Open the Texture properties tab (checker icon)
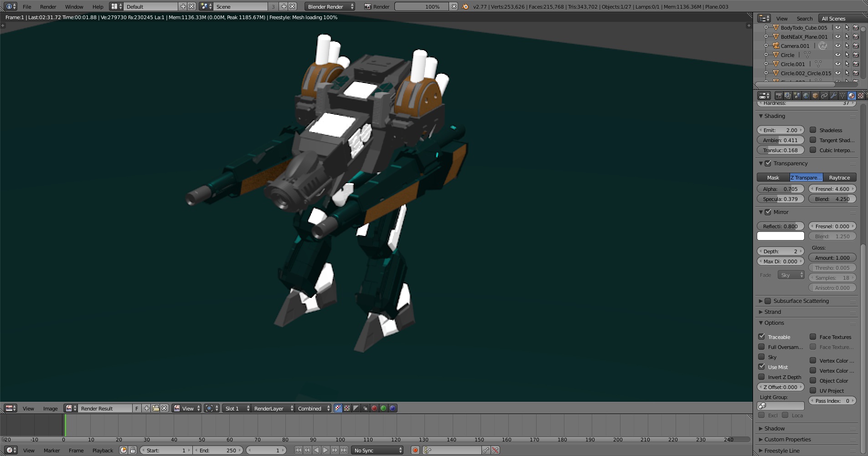The image size is (868, 456). [861, 96]
